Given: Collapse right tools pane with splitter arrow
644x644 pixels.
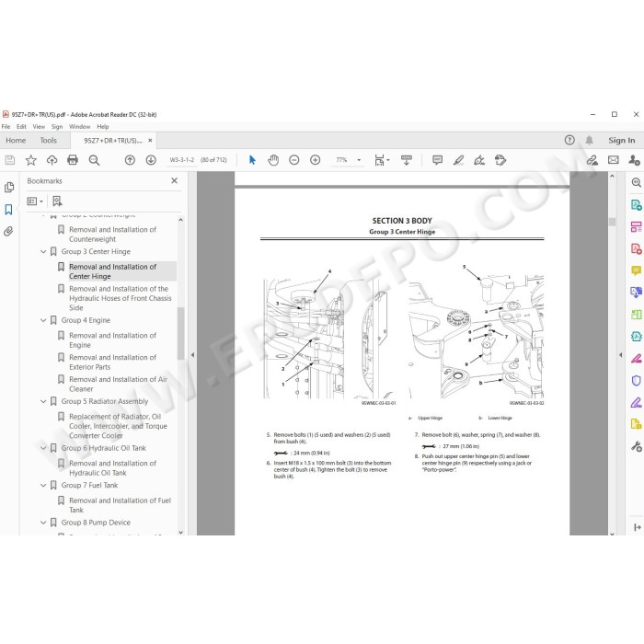Looking at the screenshot, I should pyautogui.click(x=621, y=354).
